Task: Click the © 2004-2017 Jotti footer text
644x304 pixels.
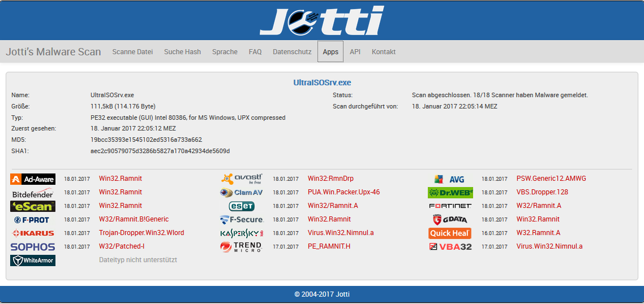Action: (322, 294)
